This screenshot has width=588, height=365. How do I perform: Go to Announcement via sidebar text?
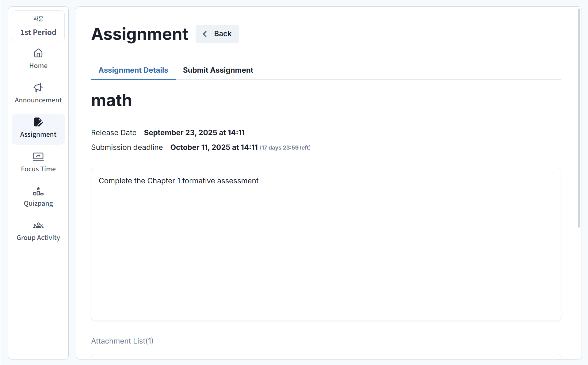(38, 100)
